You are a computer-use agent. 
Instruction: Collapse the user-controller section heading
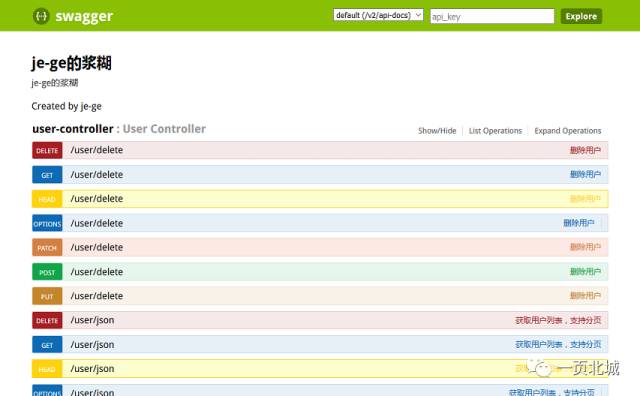tap(73, 129)
